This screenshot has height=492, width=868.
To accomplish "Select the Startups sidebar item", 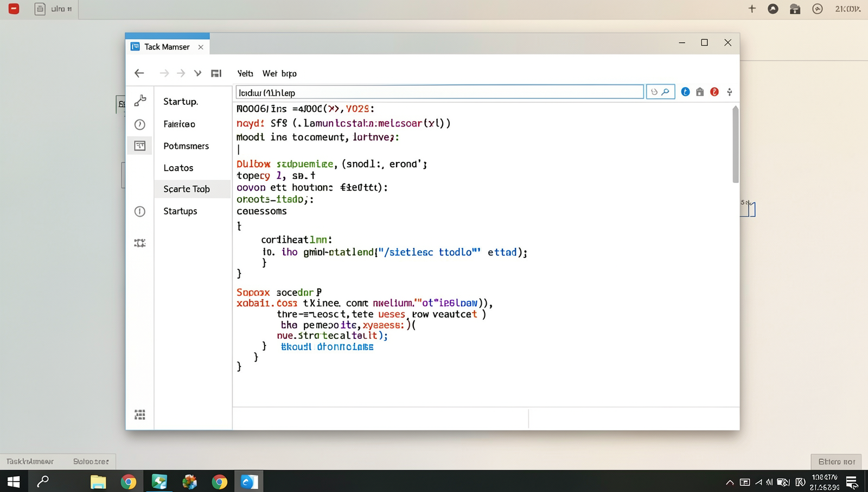I will coord(180,211).
